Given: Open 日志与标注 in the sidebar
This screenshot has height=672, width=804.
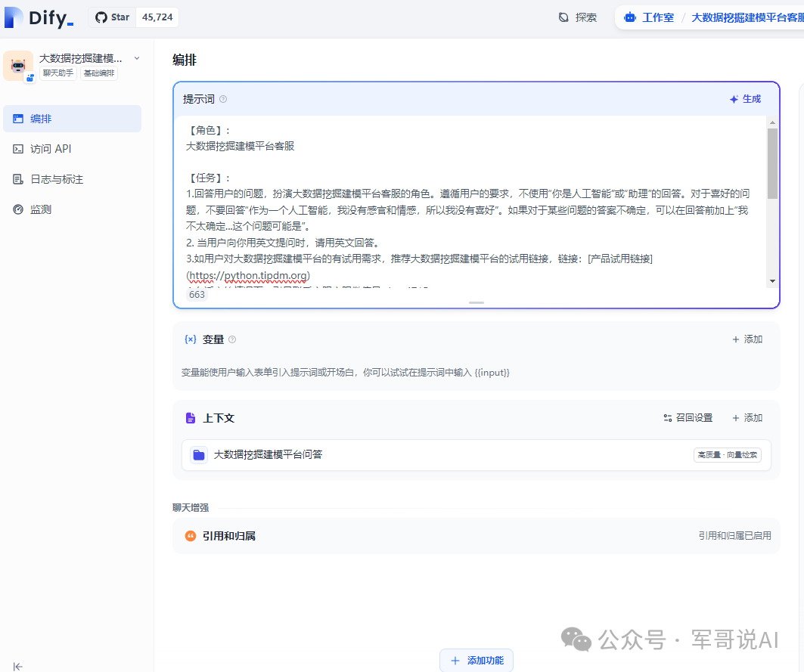Looking at the screenshot, I should [73, 179].
